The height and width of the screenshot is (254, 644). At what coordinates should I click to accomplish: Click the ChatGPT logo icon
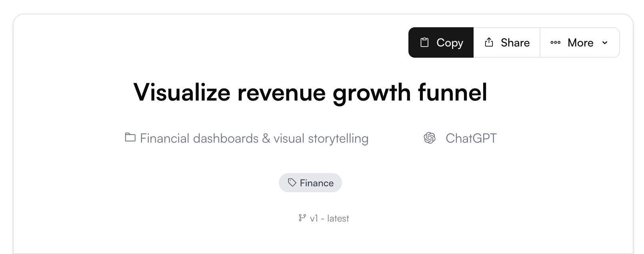(x=430, y=138)
